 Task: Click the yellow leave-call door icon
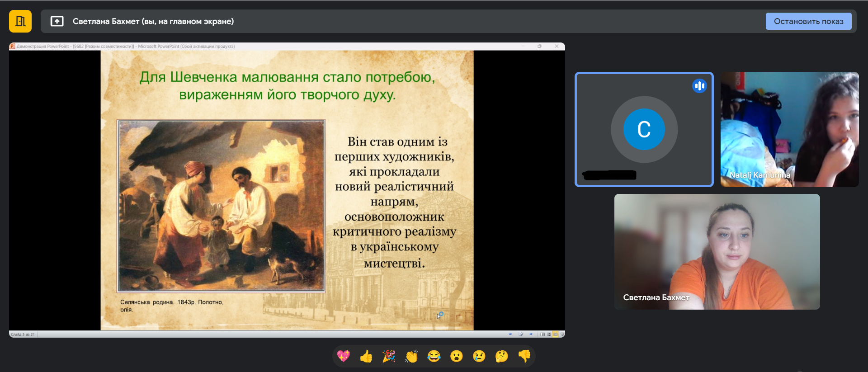tap(20, 21)
